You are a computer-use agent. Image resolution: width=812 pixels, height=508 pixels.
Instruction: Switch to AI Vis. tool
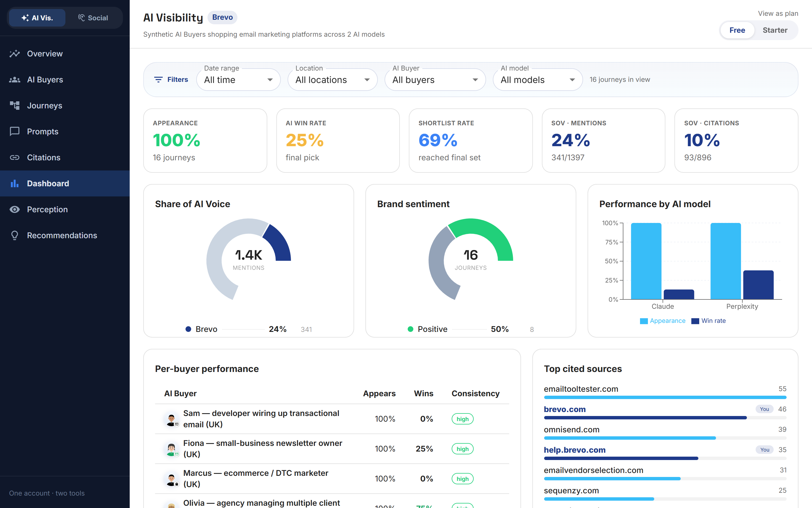click(37, 18)
